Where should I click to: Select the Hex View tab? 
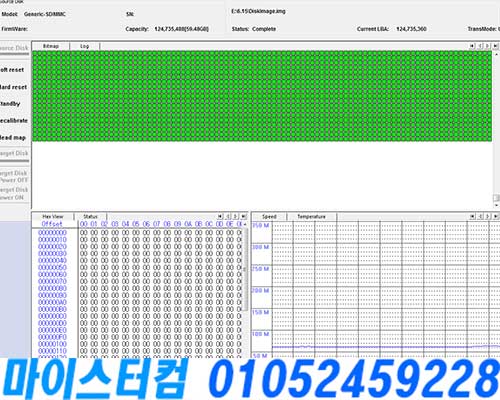point(53,216)
